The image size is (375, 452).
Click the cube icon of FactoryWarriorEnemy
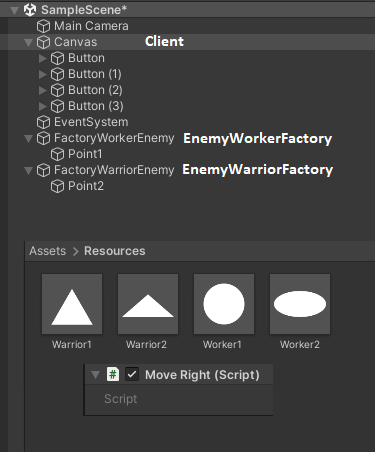43,170
